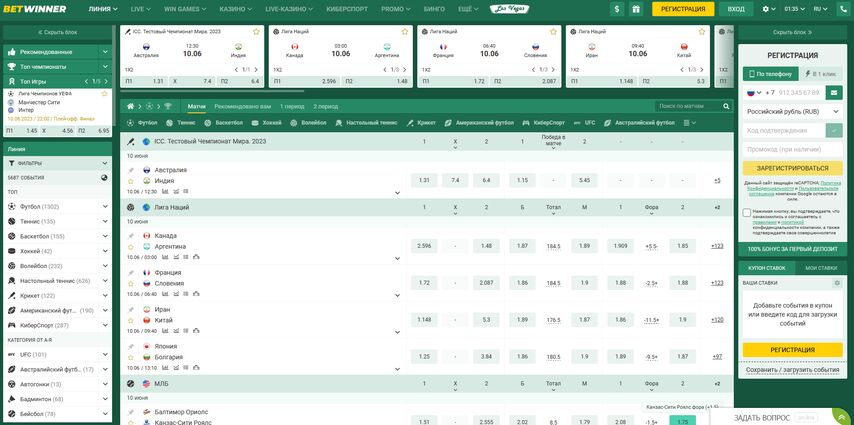Click the BetWinner logo
The height and width of the screenshot is (425, 854).
(35, 9)
